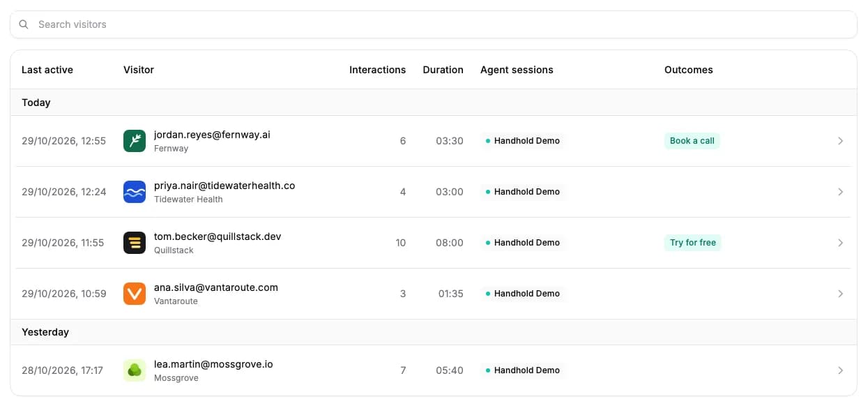Click timestamp 28/10/2026, 17:17
This screenshot has height=406, width=868.
coord(62,370)
